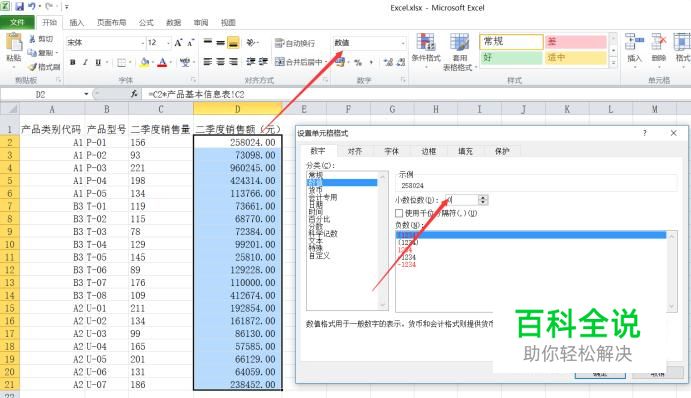The image size is (691, 398).
Task: Apply the Good (好) green cell style
Action: 511,57
